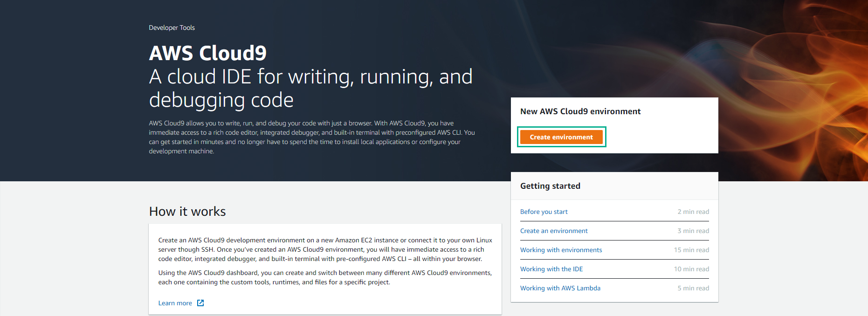The width and height of the screenshot is (868, 316).
Task: Select the Working with environments link
Action: 561,250
